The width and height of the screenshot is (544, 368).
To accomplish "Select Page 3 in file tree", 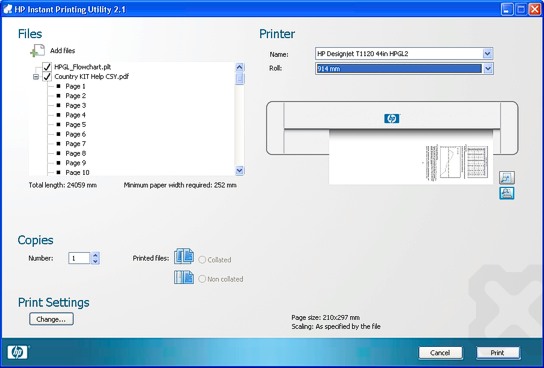I will click(x=75, y=105).
